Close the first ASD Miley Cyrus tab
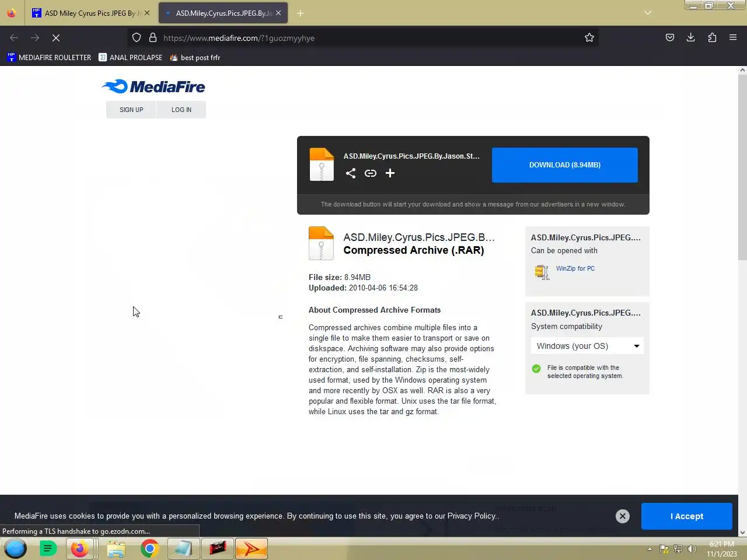The image size is (747, 560). coord(147,13)
